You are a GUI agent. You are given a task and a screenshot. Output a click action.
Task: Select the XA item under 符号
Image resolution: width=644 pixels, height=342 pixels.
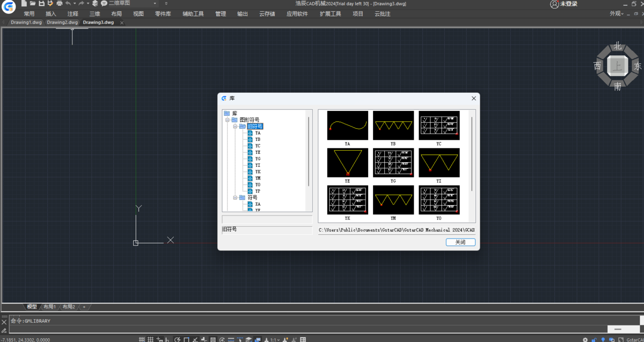(254, 204)
